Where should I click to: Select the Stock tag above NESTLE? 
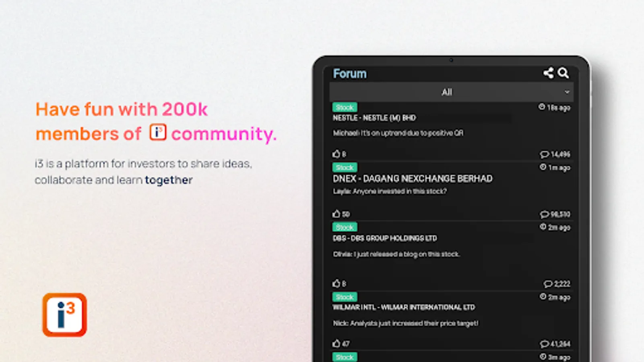tap(345, 107)
